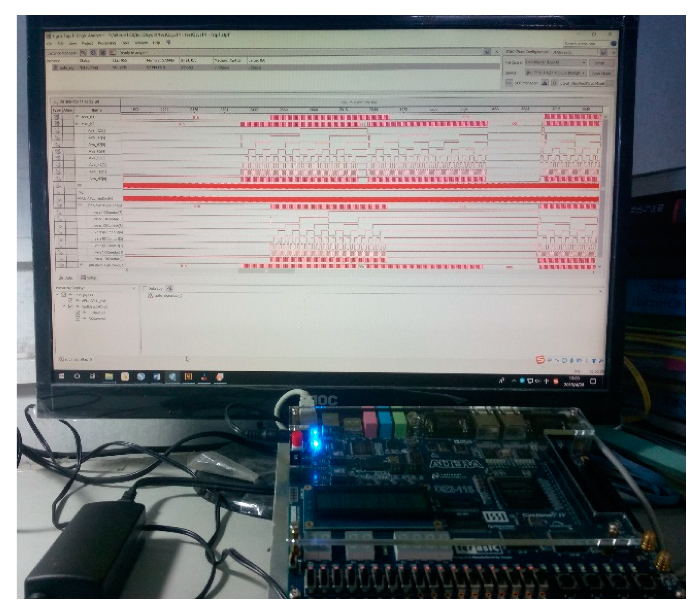Open the Tools menu

point(125,43)
